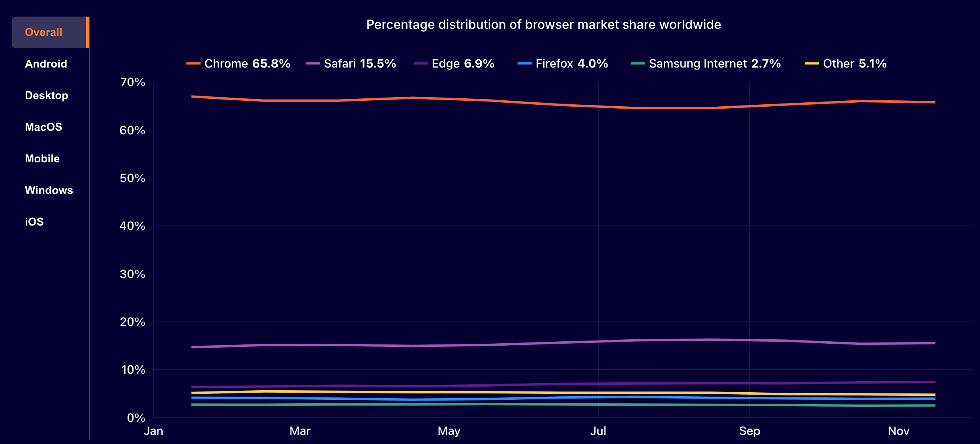
Task: Click the orange Chrome legend swatch
Action: click(193, 64)
